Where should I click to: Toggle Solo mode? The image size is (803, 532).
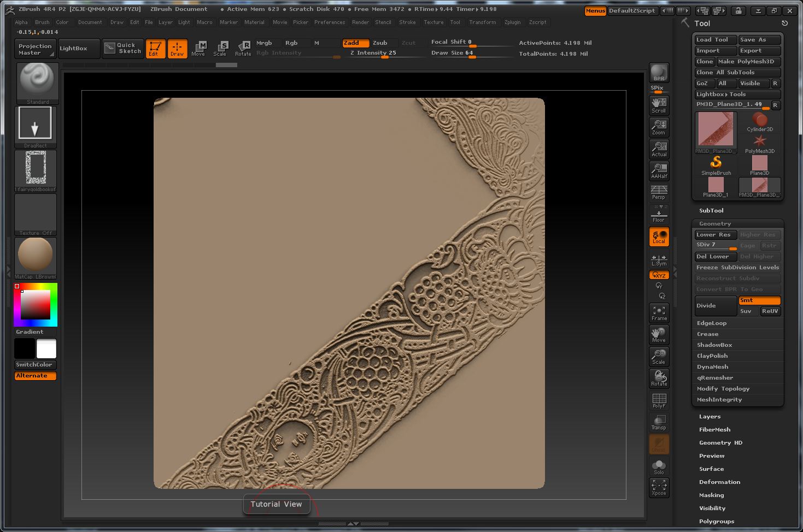tap(659, 466)
